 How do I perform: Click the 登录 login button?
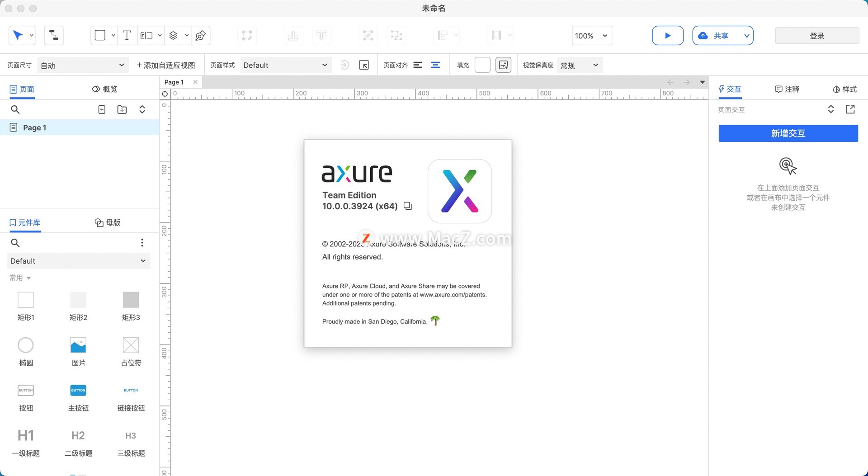click(817, 36)
